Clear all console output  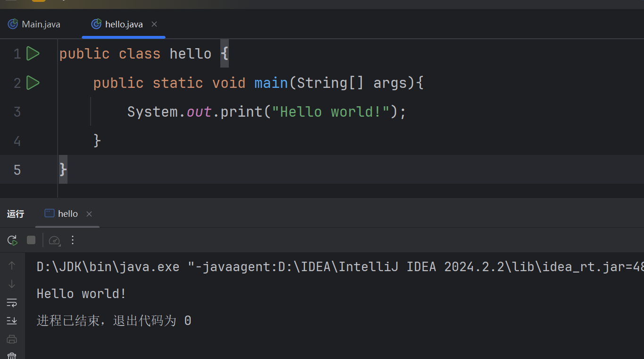(12, 356)
